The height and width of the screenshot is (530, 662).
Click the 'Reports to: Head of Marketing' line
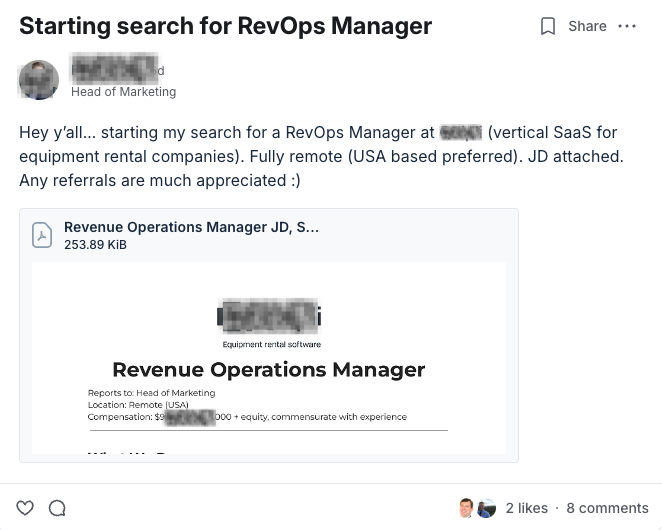pos(152,393)
